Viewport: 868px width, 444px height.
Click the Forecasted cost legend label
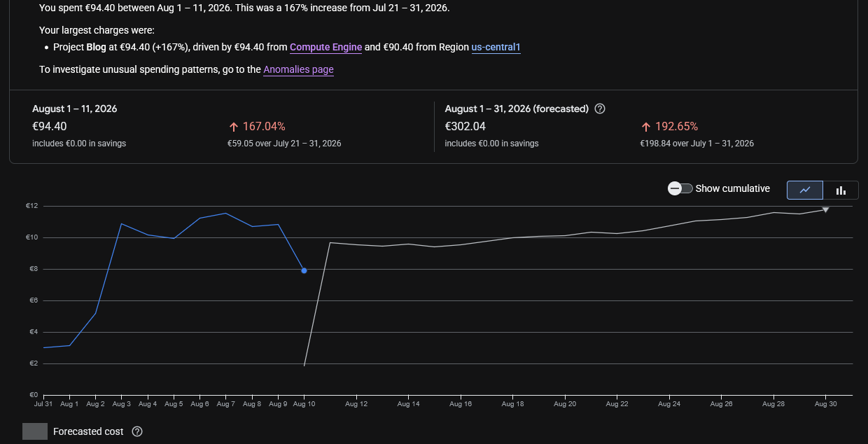click(88, 431)
